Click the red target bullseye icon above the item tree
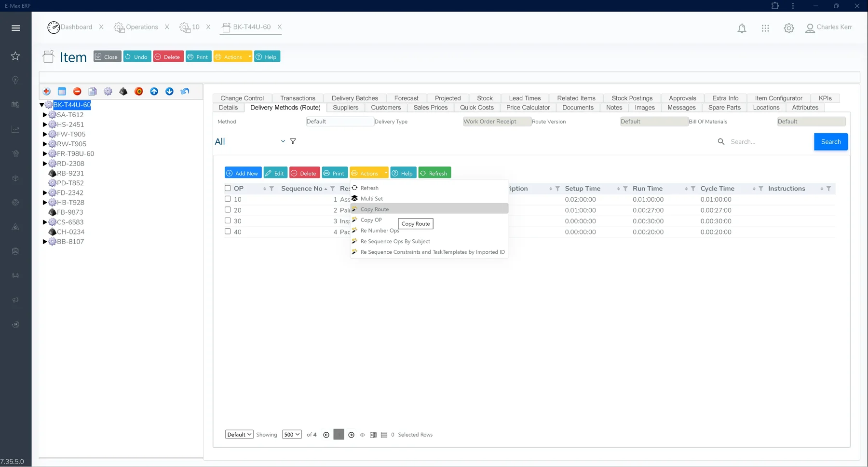 pos(139,91)
